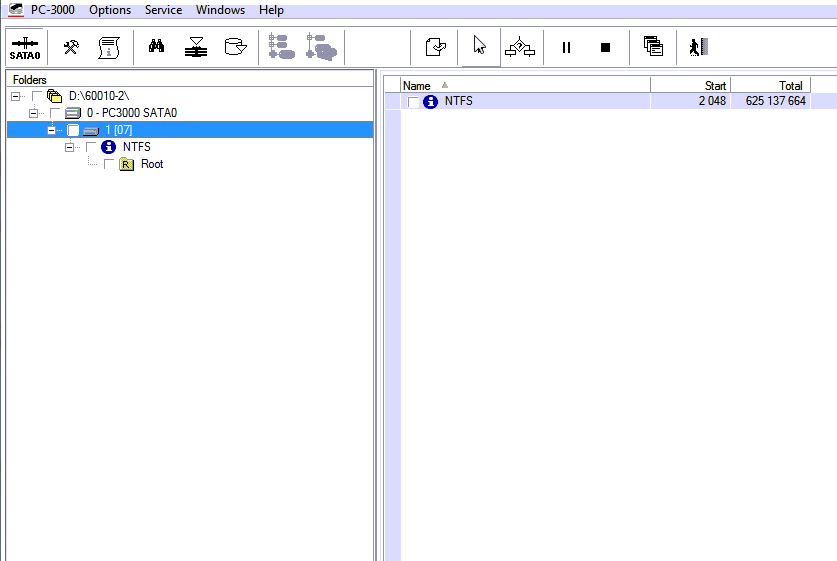The image size is (837, 561).
Task: Open the Options menu
Action: 110,10
